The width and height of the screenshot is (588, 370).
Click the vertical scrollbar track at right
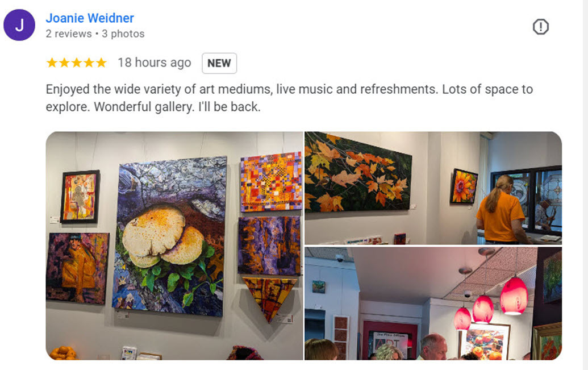(x=585, y=185)
